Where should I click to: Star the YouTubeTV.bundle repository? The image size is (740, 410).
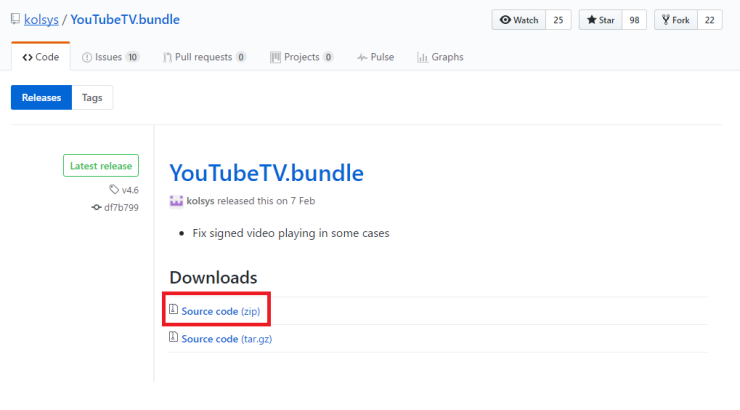(600, 20)
